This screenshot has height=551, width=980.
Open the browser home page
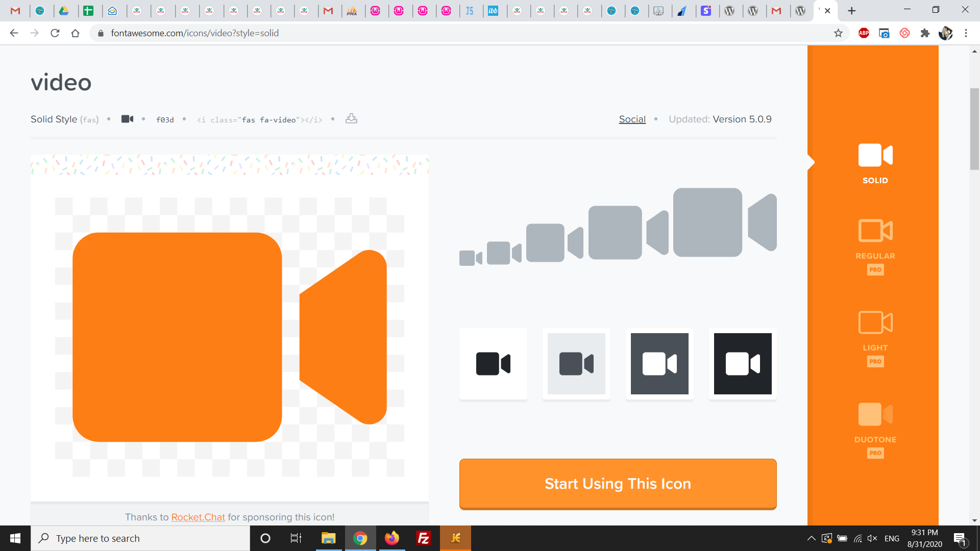75,33
